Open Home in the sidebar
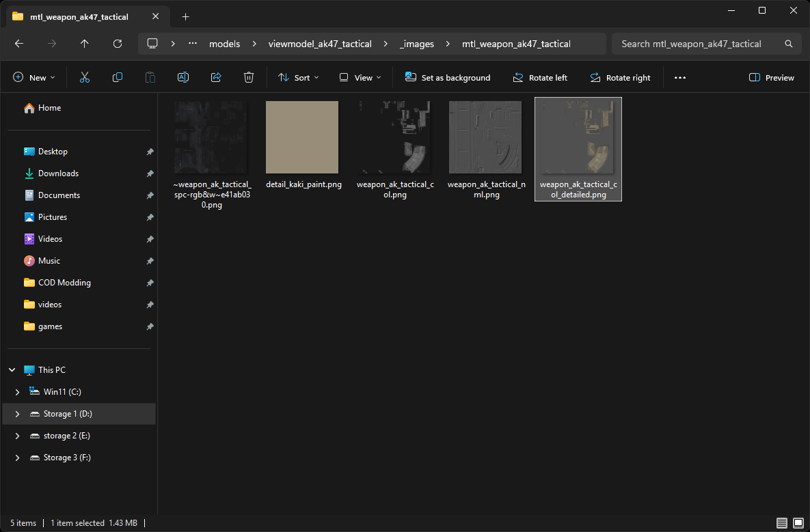Image resolution: width=810 pixels, height=532 pixels. click(x=42, y=108)
